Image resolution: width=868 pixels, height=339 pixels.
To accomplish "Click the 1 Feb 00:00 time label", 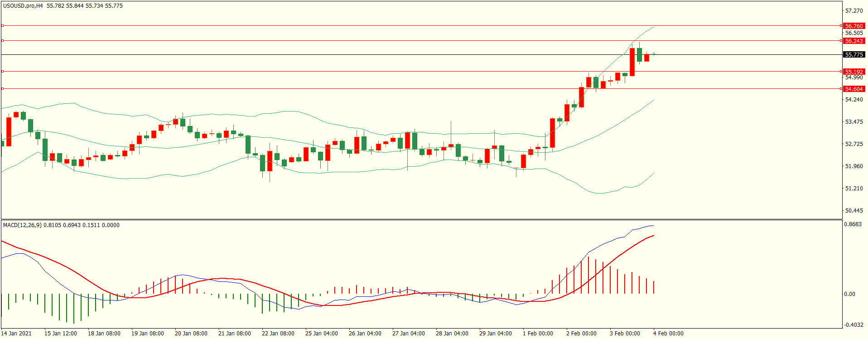I will pos(538,333).
